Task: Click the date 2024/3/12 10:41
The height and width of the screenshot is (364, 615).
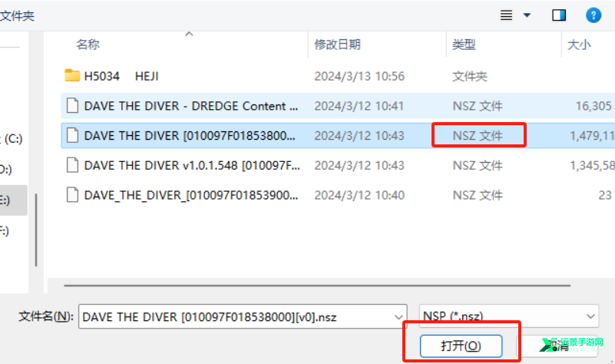Action: coord(359,106)
